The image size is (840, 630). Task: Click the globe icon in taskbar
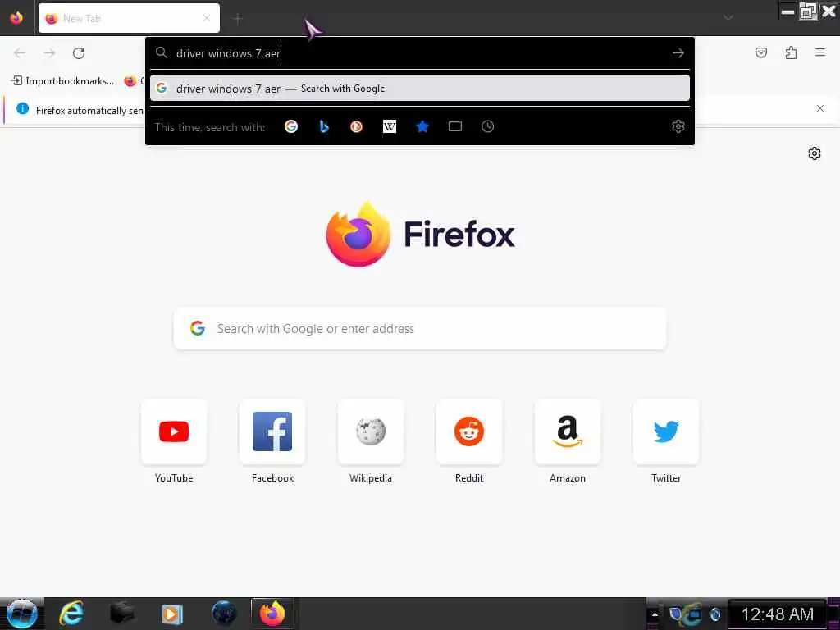pos(223,614)
